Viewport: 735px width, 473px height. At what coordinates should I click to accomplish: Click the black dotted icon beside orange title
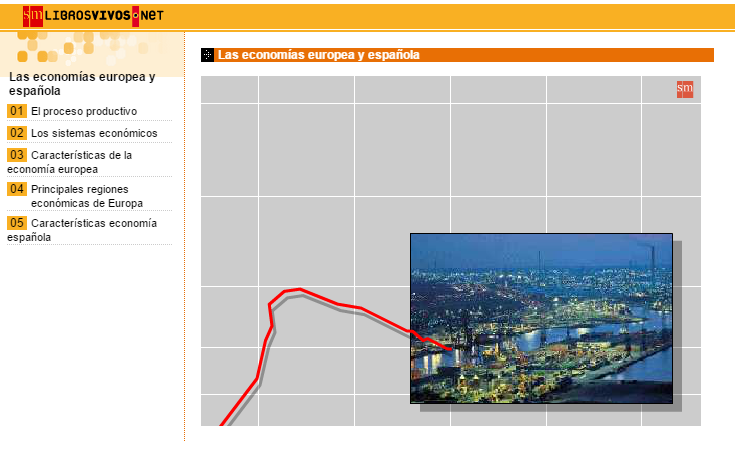[x=207, y=55]
